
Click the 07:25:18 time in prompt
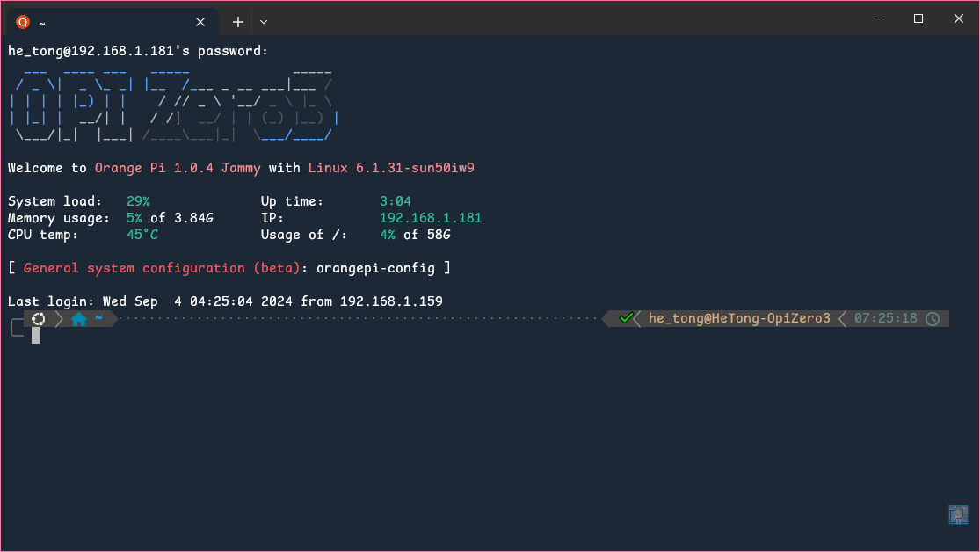click(x=885, y=318)
